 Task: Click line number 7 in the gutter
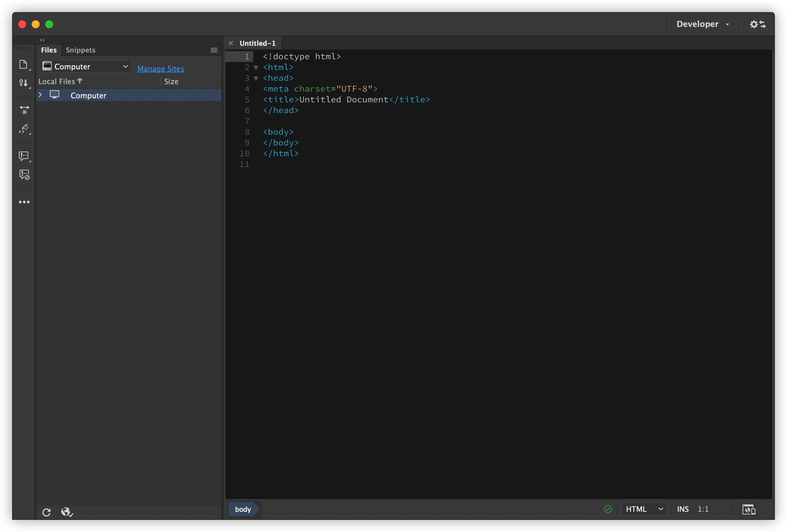247,121
